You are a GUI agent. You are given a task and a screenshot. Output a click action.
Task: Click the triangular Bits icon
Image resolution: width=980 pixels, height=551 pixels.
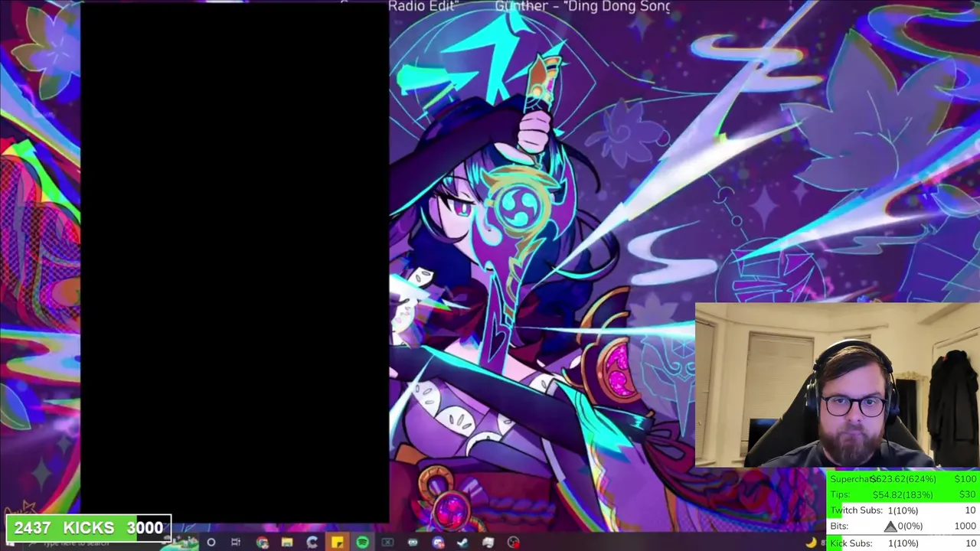[x=890, y=526]
